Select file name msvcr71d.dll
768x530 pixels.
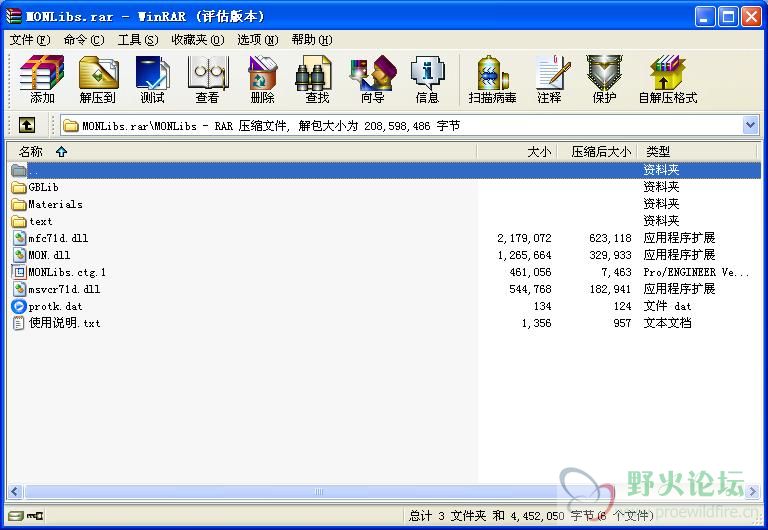(x=64, y=289)
